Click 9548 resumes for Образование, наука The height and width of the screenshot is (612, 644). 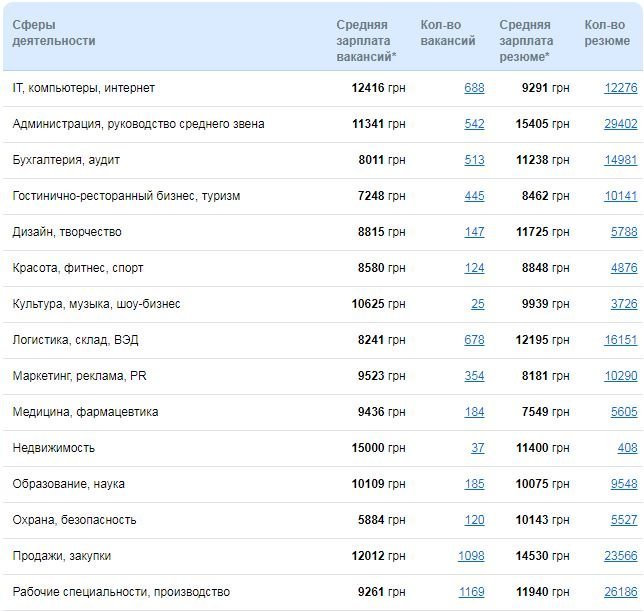(624, 484)
